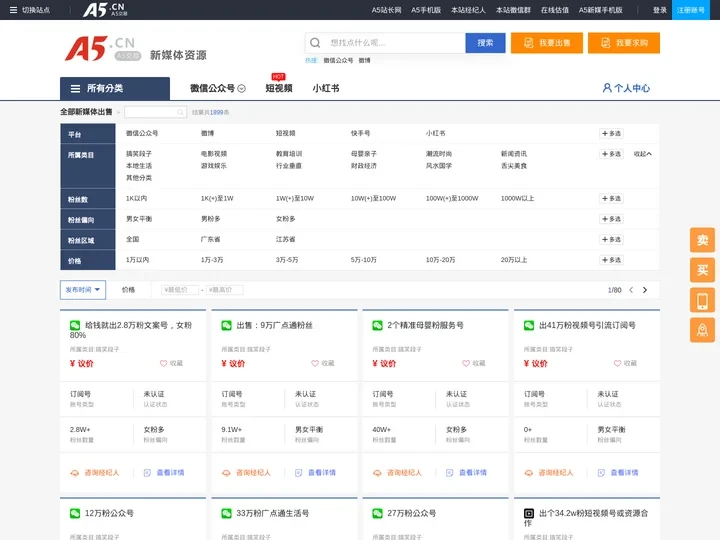Image resolution: width=720 pixels, height=540 pixels.
Task: Click hot search keyword 微博
Action: (364, 60)
